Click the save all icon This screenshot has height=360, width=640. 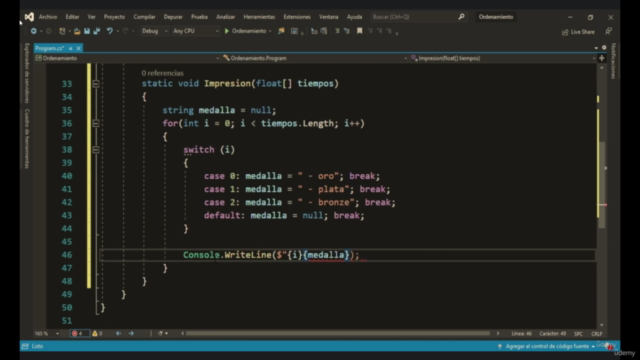click(97, 31)
